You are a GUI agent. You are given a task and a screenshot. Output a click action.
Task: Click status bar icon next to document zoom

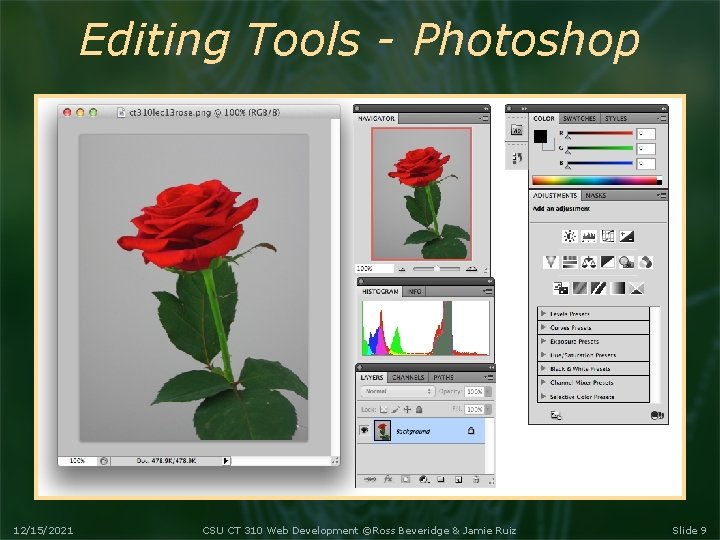pos(104,461)
